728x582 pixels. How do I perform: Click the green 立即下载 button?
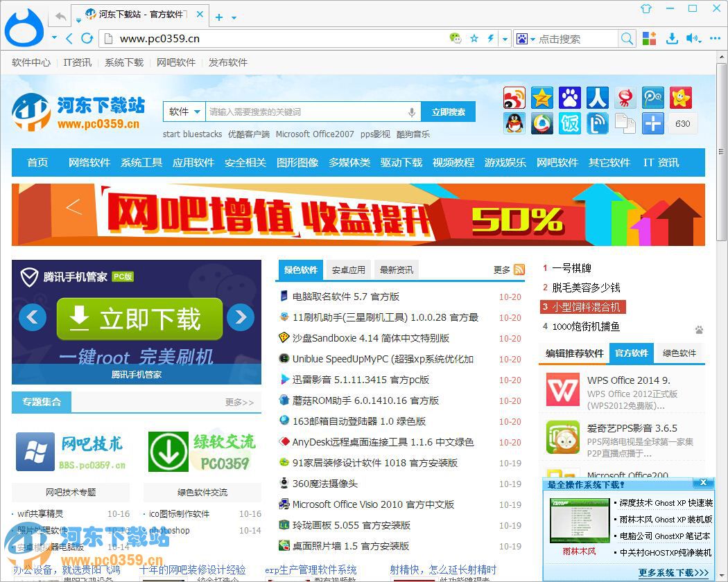coord(139,319)
